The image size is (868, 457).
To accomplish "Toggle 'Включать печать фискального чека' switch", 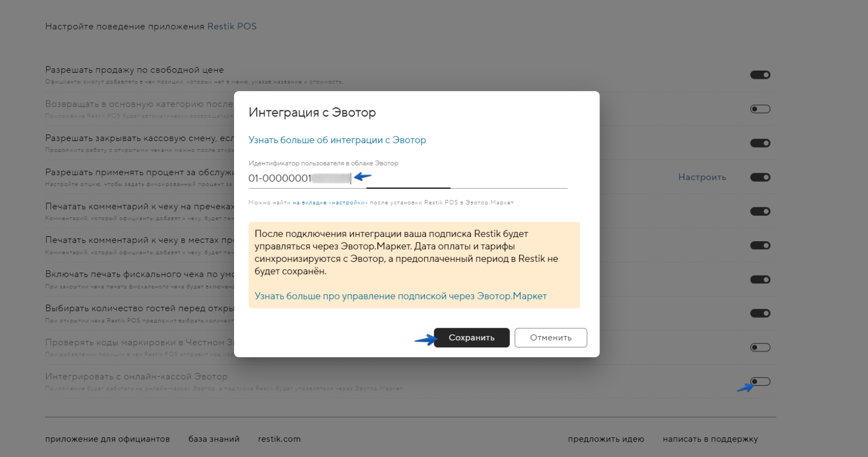I will tap(760, 279).
